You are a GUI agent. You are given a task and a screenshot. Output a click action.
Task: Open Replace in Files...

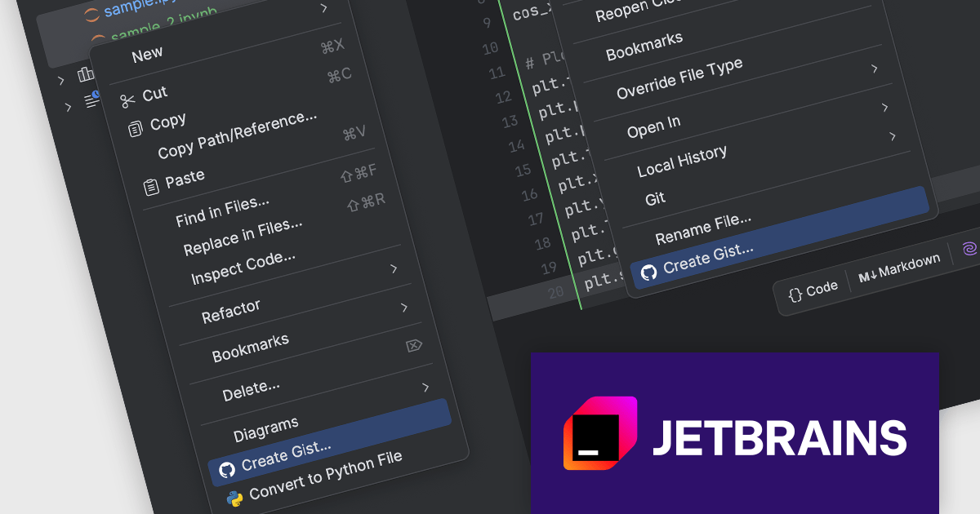243,236
